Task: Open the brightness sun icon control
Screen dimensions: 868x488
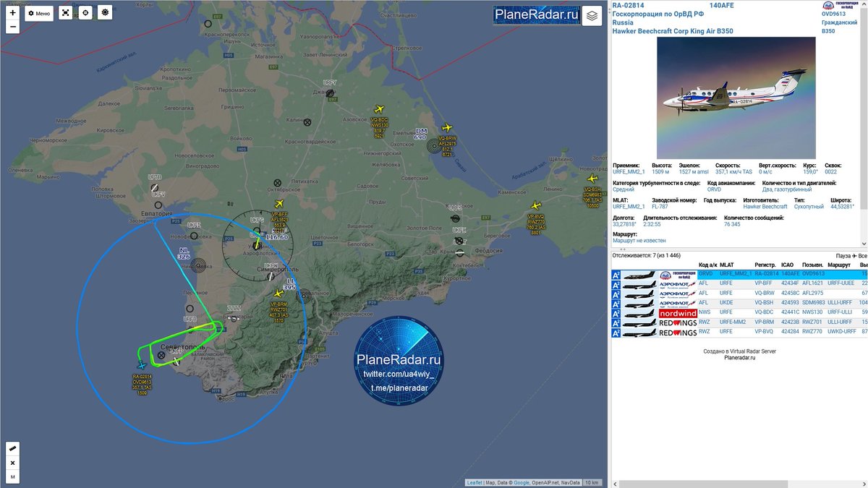Action: pos(106,13)
